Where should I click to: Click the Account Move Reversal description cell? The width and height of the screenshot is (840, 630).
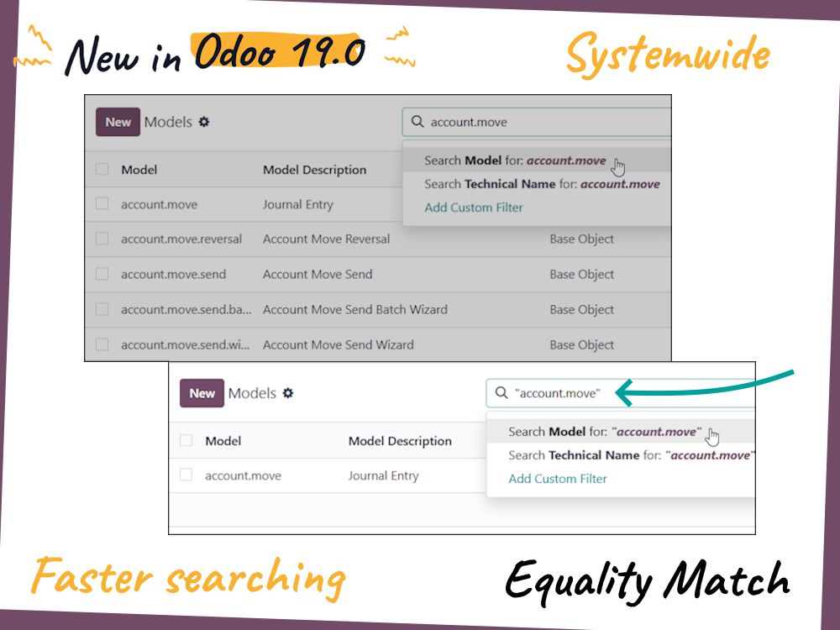326,239
